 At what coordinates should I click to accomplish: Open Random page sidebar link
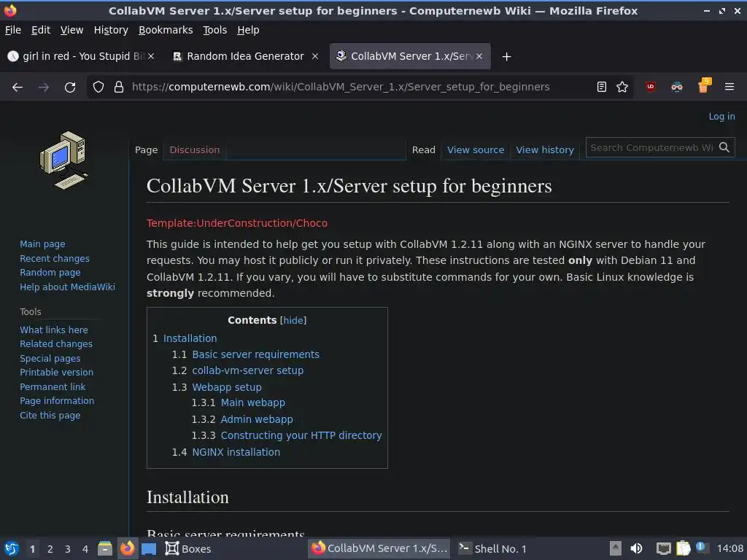coord(50,273)
